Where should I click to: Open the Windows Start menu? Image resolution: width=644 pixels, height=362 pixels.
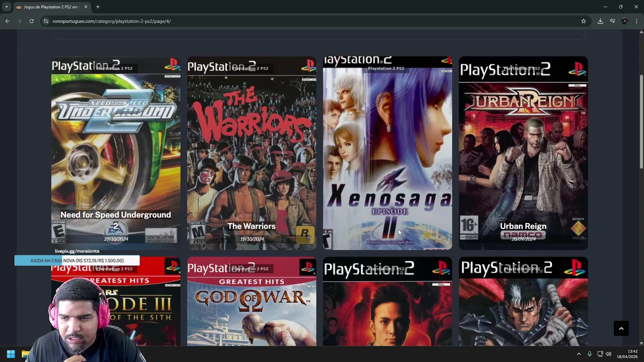[11, 354]
